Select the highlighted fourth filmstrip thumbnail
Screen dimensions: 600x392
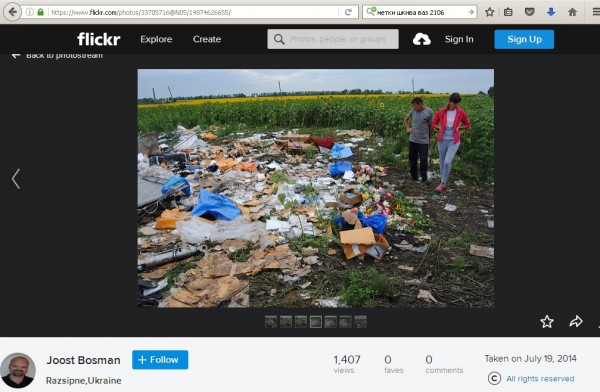[316, 322]
